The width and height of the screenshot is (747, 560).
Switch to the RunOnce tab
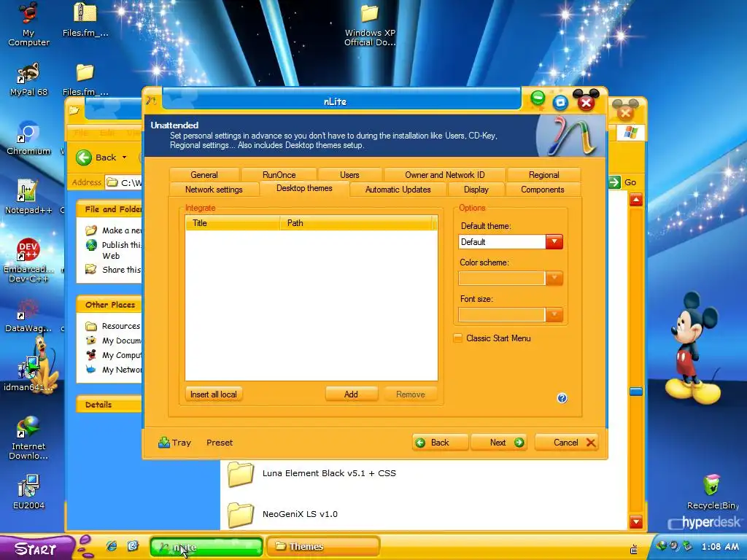279,175
